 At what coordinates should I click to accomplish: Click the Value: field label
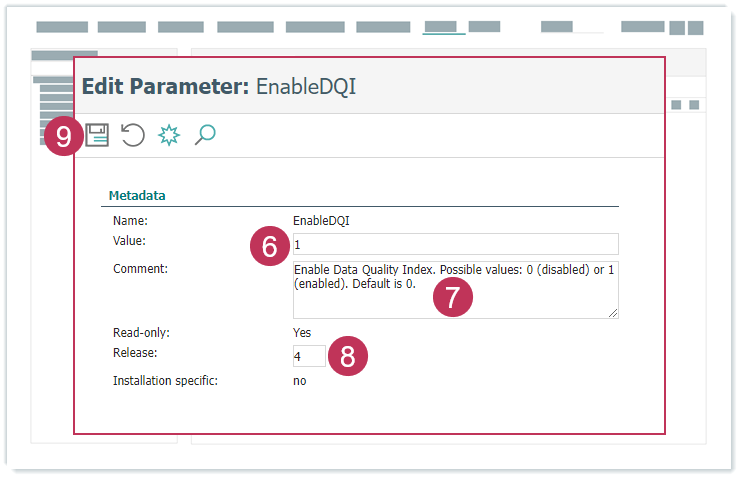(130, 241)
